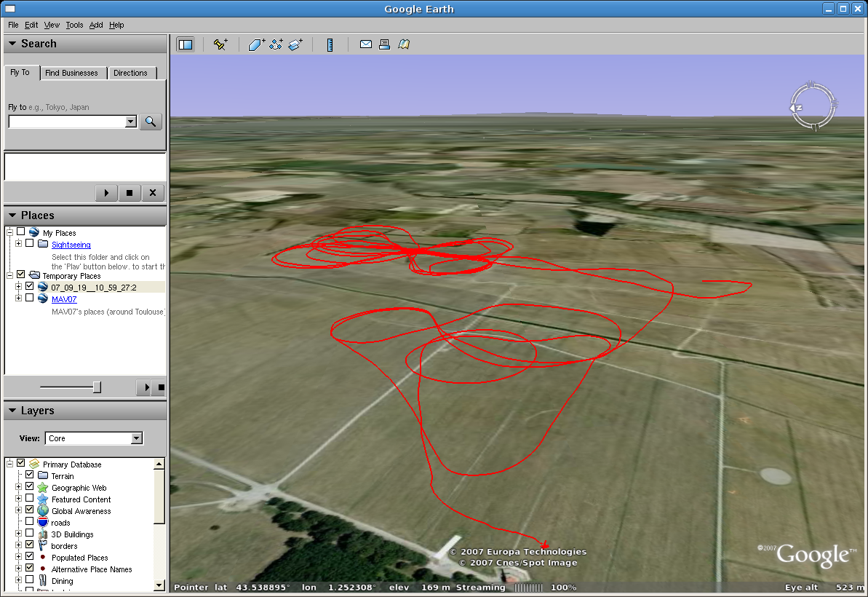
Task: Click the Sightseeing folder icon
Action: pyautogui.click(x=43, y=244)
